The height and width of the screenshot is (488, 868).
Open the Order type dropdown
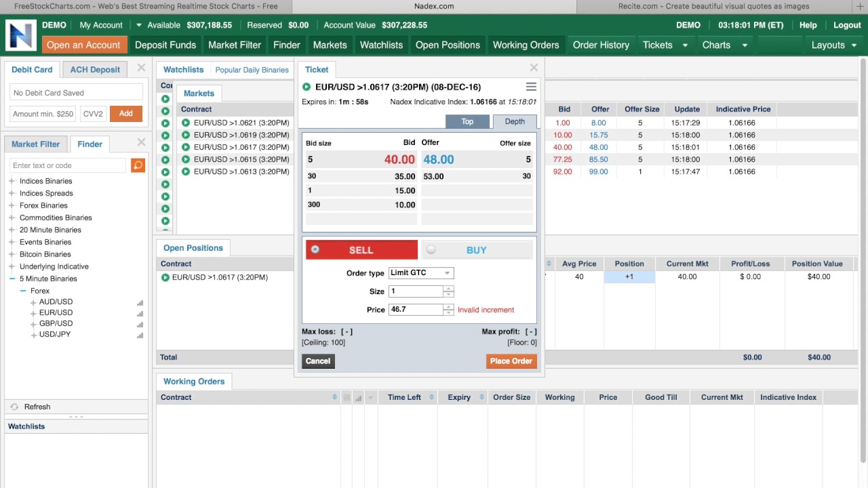click(x=420, y=272)
